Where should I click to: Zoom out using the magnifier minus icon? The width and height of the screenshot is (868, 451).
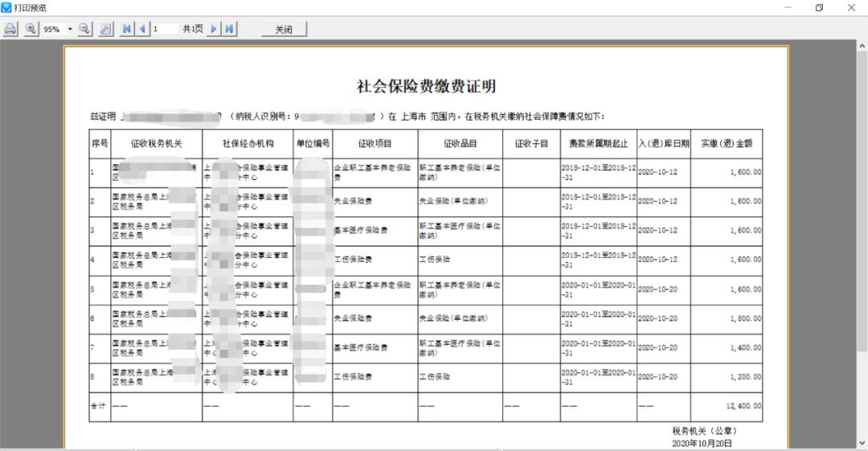(x=85, y=29)
